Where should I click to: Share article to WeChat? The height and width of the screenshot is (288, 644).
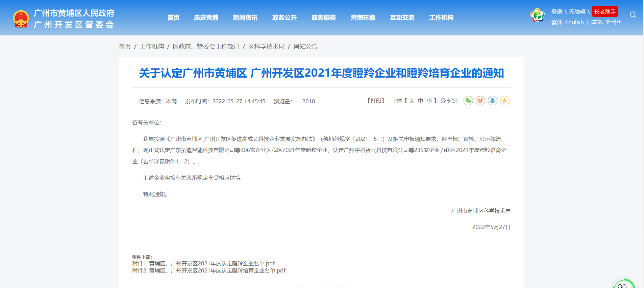click(468, 101)
